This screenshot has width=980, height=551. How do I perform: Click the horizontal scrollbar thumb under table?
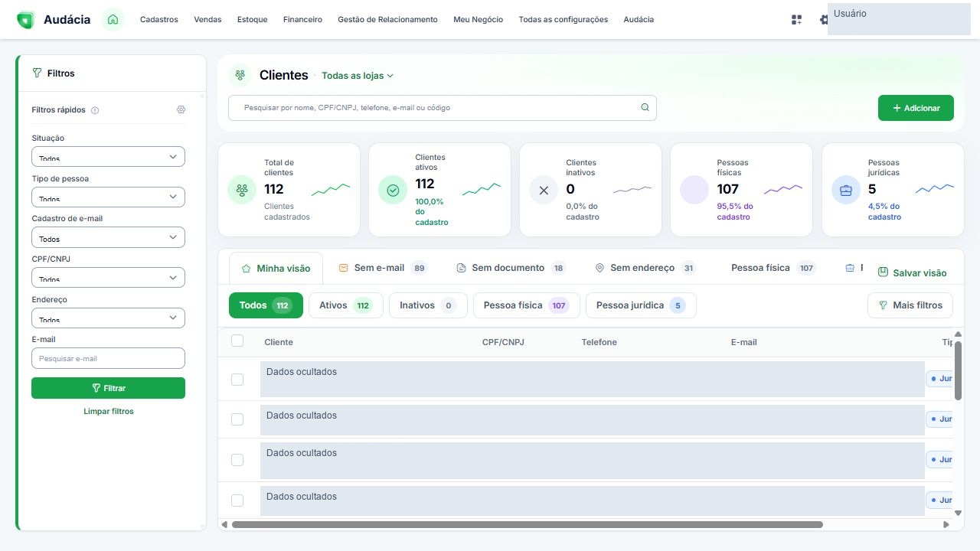pos(527,525)
